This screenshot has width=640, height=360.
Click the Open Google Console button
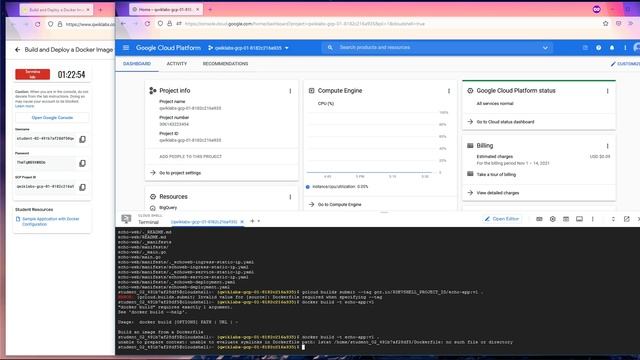[x=52, y=118]
